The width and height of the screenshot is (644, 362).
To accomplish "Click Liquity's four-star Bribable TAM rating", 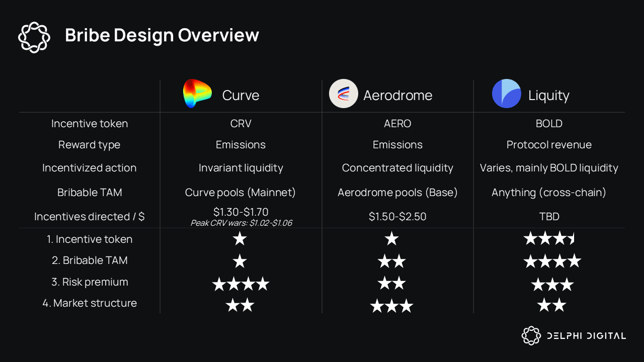I will [552, 261].
